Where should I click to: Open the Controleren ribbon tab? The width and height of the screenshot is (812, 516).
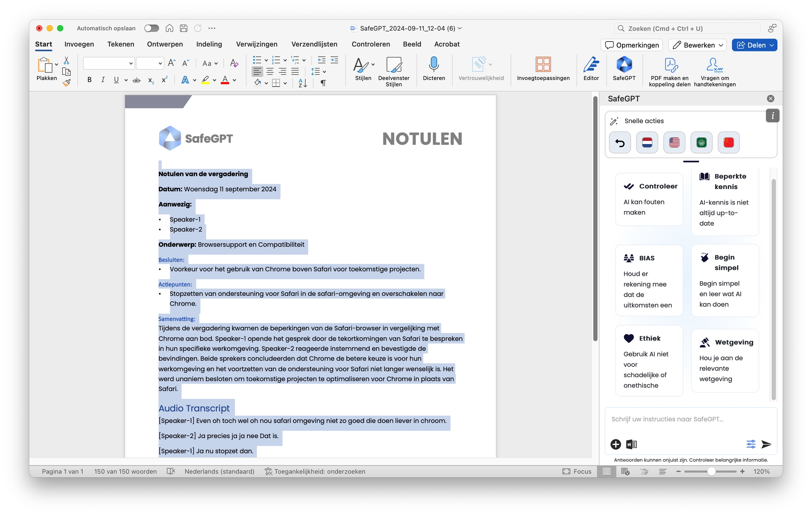click(x=370, y=44)
